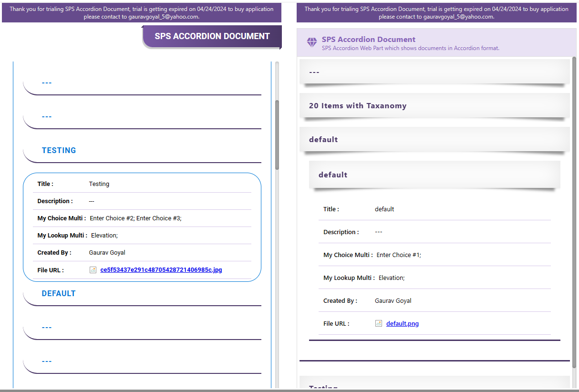Image resolution: width=579 pixels, height=392 pixels.
Task: Click 'Gaurav Goyal' in the right panel
Action: tap(393, 301)
